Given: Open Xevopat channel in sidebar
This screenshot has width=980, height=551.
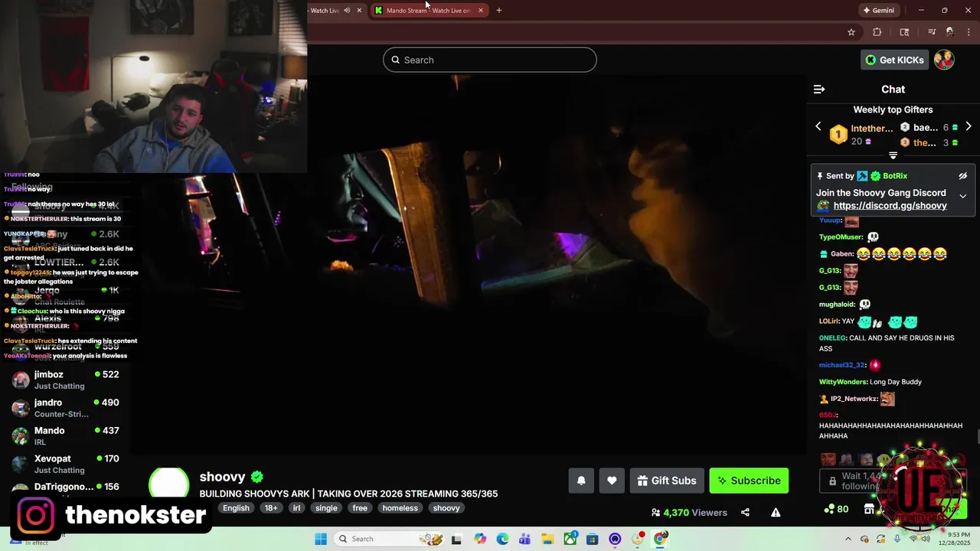Looking at the screenshot, I should point(67,464).
